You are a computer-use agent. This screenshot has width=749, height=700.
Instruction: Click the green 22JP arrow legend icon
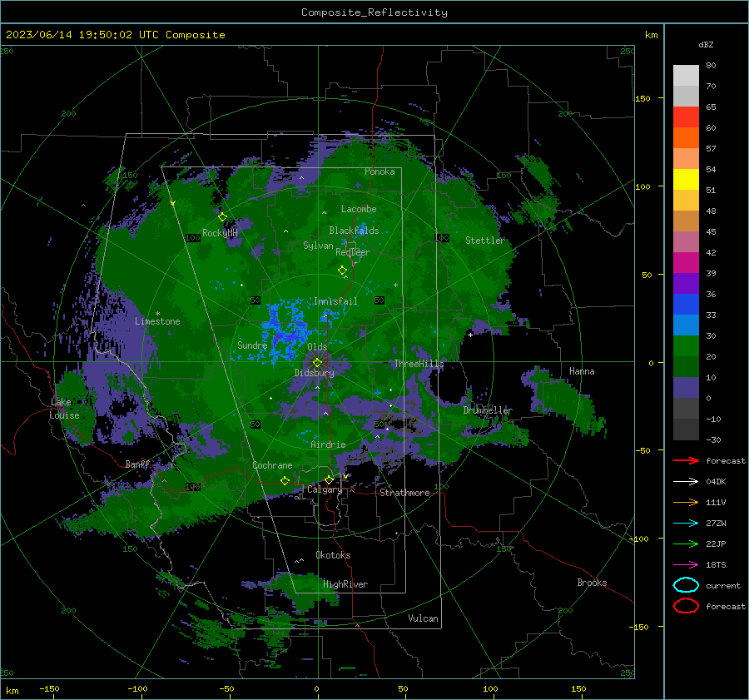click(686, 544)
